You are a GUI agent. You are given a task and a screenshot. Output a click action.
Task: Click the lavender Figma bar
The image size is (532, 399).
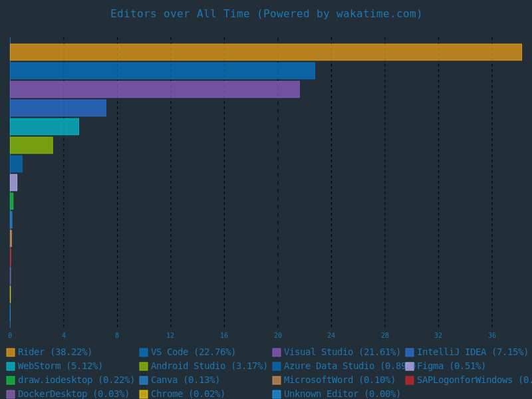click(13, 182)
